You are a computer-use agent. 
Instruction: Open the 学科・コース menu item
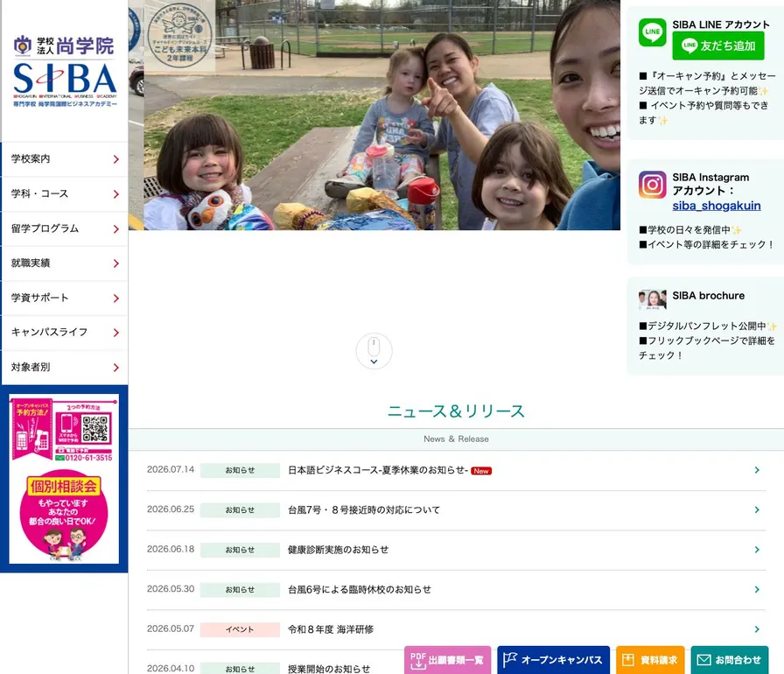[65, 194]
